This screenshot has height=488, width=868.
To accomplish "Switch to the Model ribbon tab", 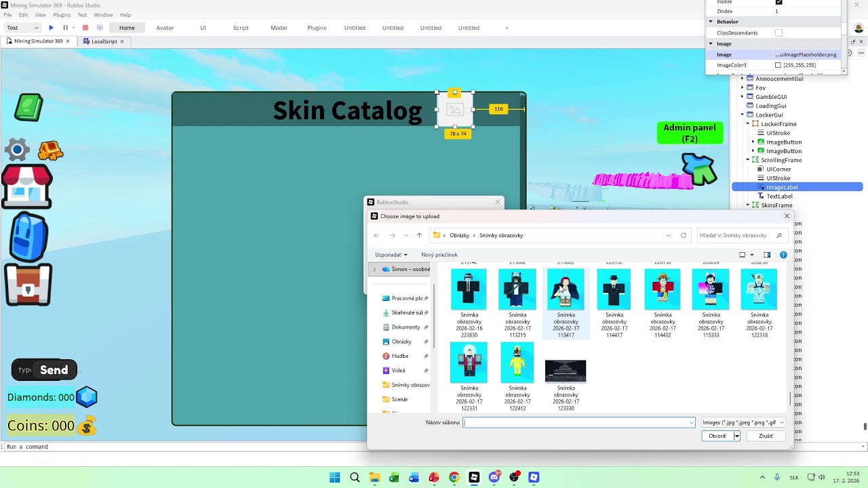I will [279, 28].
